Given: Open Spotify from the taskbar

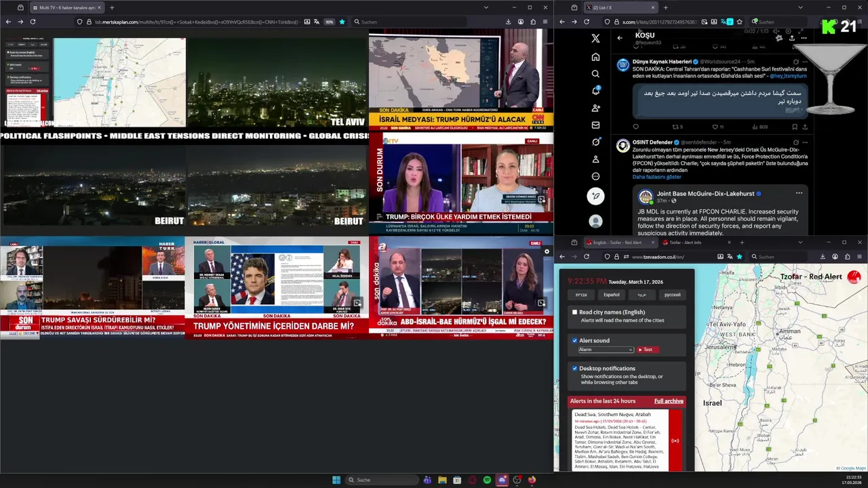Looking at the screenshot, I should pyautogui.click(x=487, y=480).
